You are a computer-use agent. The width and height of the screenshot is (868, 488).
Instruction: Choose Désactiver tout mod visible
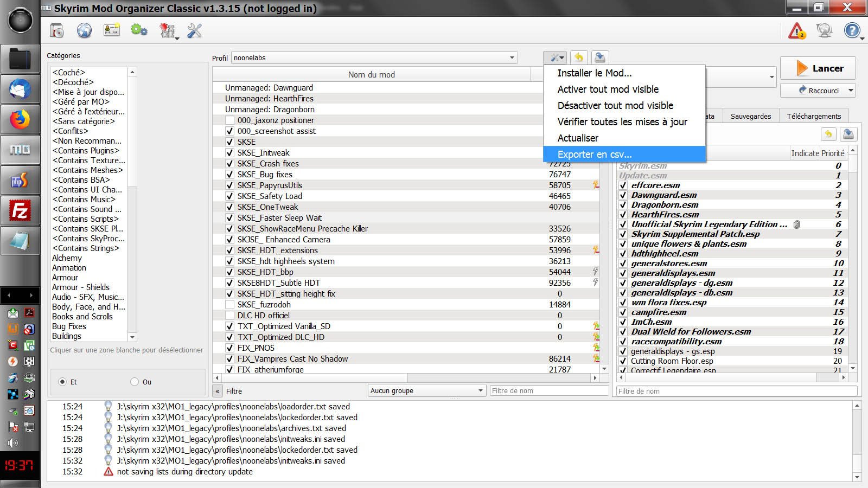tap(624, 106)
